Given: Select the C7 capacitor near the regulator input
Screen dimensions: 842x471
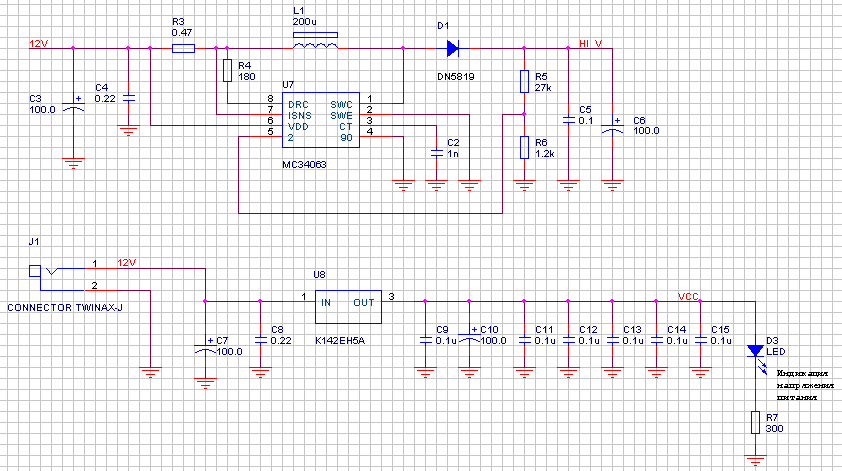Looking at the screenshot, I should pyautogui.click(x=205, y=346).
